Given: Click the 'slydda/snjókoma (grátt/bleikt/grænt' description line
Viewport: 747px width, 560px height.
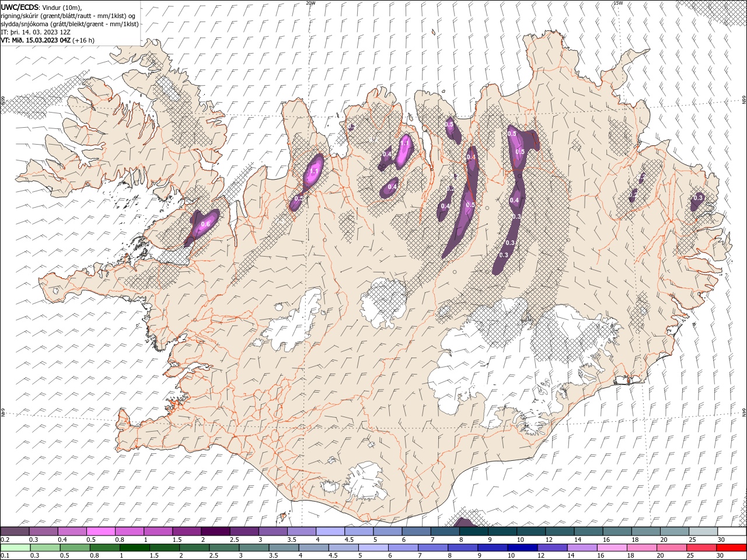Looking at the screenshot, I should (69, 24).
